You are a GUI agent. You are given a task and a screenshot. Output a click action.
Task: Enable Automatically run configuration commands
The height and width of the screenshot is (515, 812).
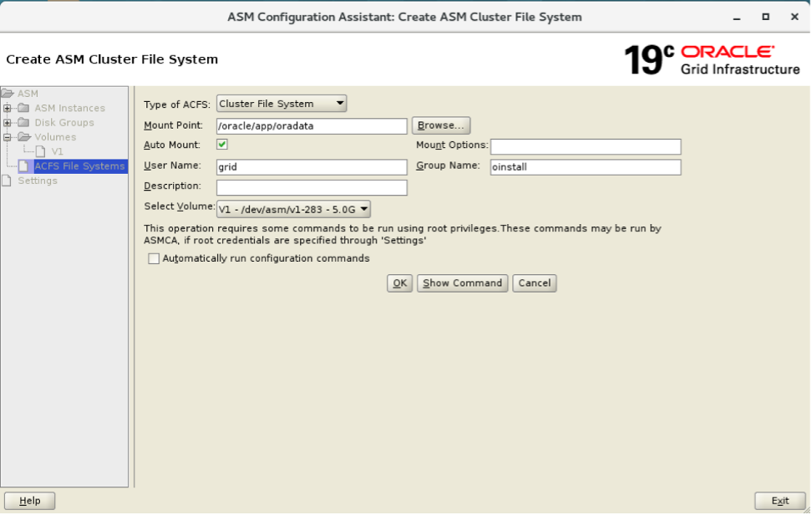pos(154,258)
